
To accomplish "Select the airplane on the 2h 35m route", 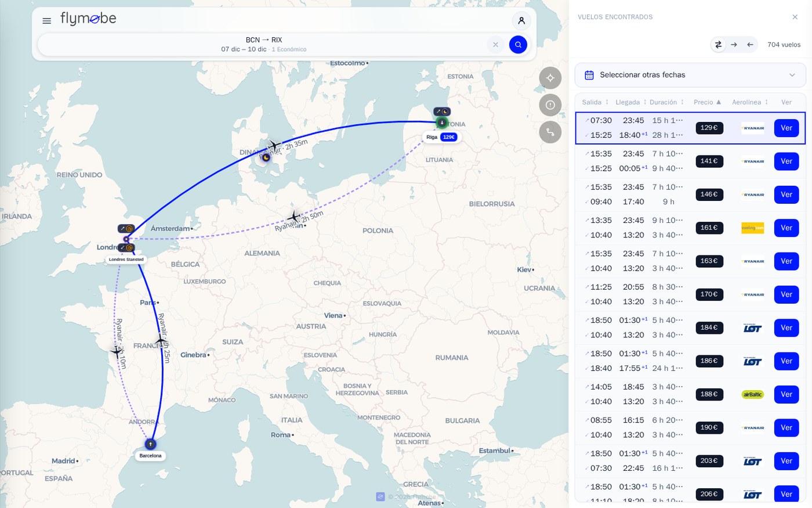I will tap(274, 145).
